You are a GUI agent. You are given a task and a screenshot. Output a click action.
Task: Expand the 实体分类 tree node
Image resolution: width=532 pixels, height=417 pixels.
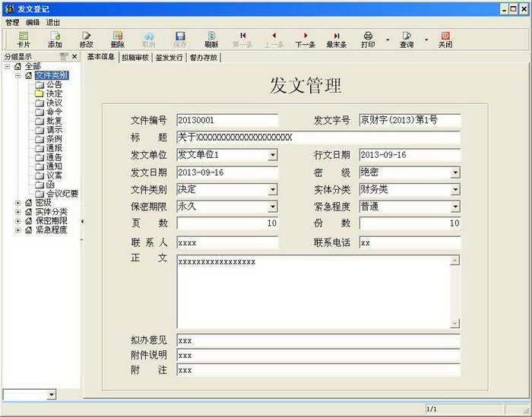click(18, 212)
